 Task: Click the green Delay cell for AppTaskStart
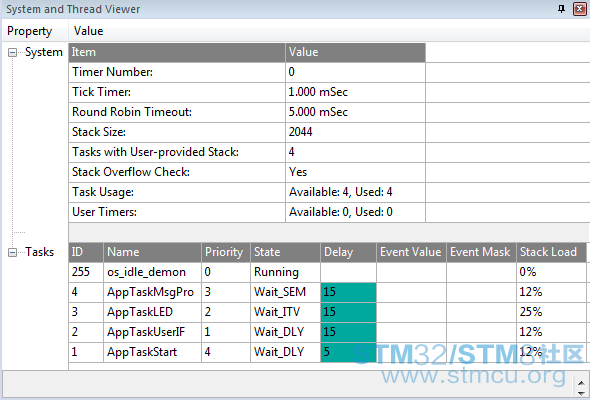[x=348, y=352]
